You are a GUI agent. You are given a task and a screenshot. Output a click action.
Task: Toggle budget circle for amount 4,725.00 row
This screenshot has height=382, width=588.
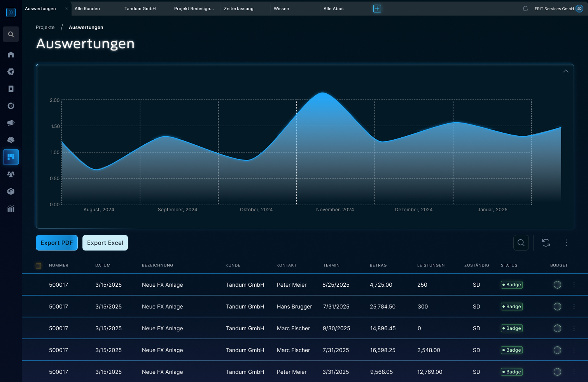pyautogui.click(x=557, y=285)
